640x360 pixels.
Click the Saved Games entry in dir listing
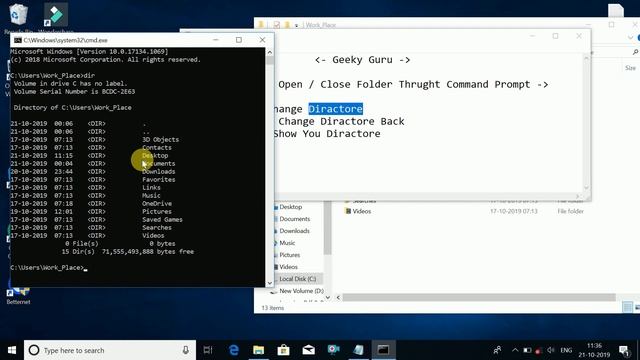tap(162, 219)
